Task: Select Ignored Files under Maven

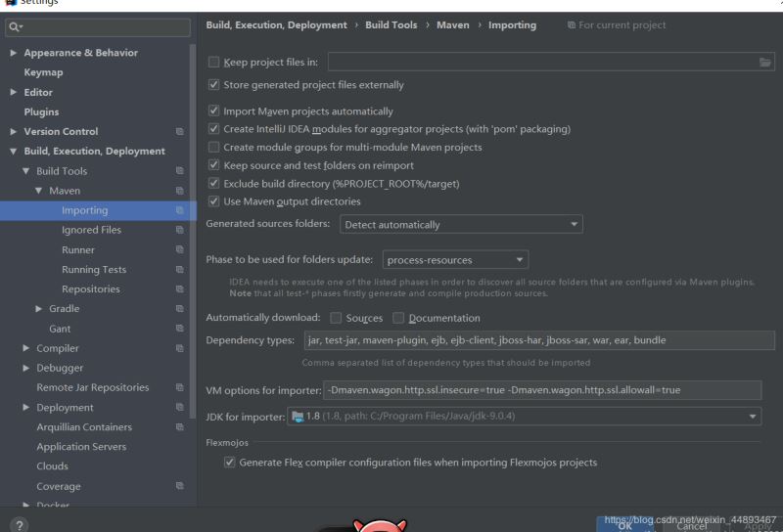Action: [91, 230]
